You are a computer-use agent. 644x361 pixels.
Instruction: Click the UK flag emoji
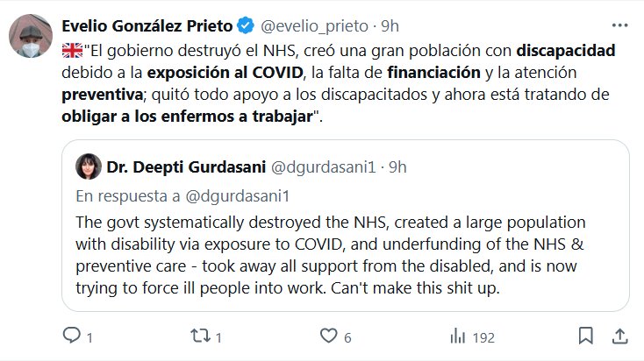tap(72, 51)
